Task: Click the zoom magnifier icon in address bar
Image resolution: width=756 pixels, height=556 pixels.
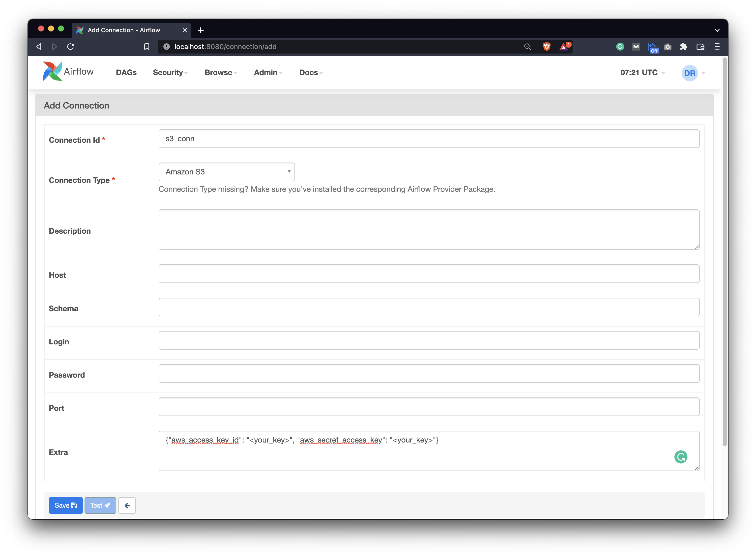Action: pyautogui.click(x=527, y=47)
